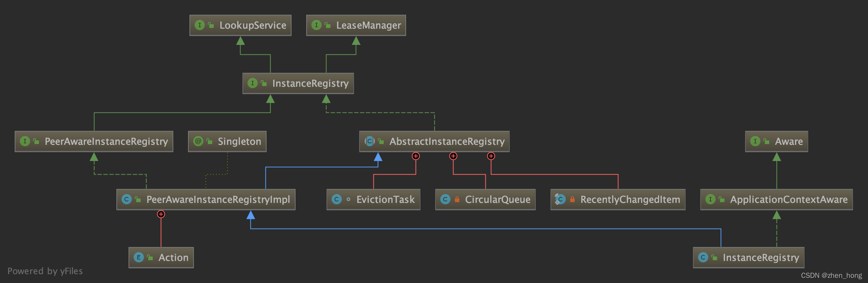Click the PeerAwareInstanceRegistry interface icon
The image size is (868, 283).
25,141
